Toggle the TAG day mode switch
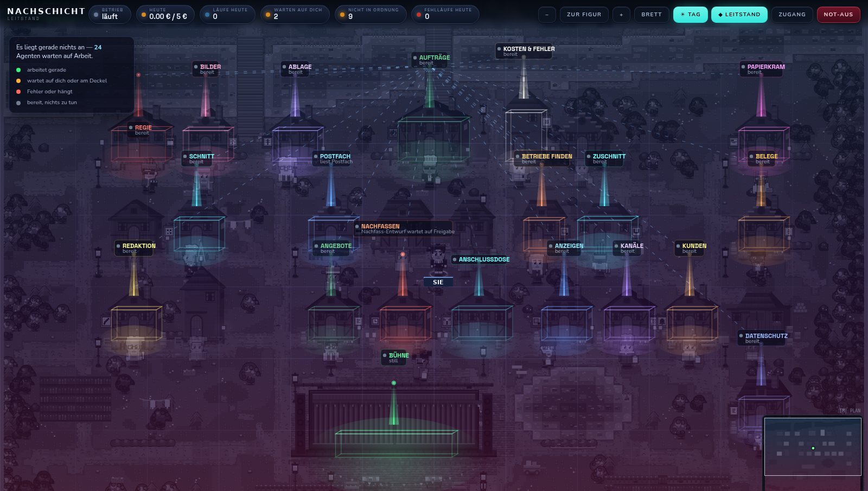The height and width of the screenshot is (491, 868). click(x=690, y=15)
